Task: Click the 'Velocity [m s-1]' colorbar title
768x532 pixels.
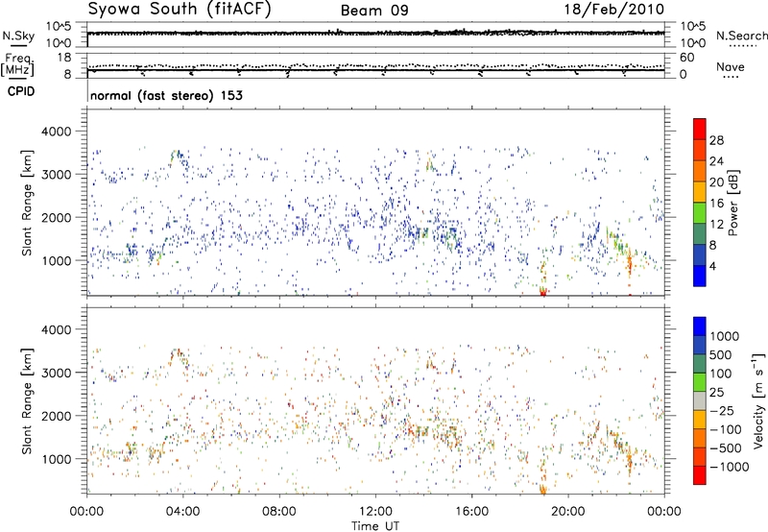Action: [758, 400]
